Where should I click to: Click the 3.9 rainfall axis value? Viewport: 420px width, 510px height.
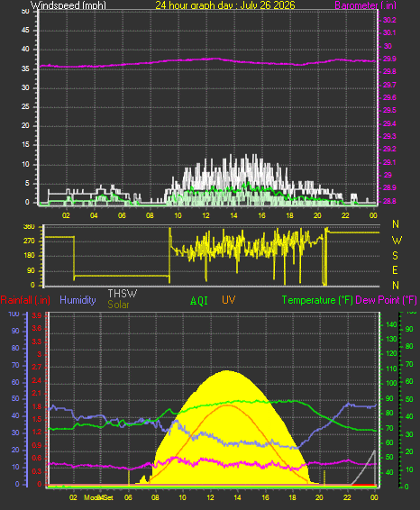[37, 316]
